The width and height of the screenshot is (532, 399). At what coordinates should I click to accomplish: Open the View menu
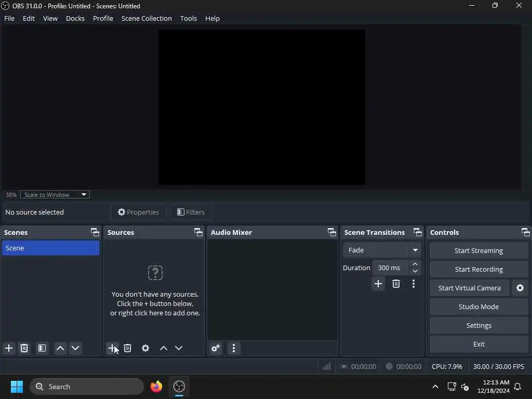pos(50,18)
